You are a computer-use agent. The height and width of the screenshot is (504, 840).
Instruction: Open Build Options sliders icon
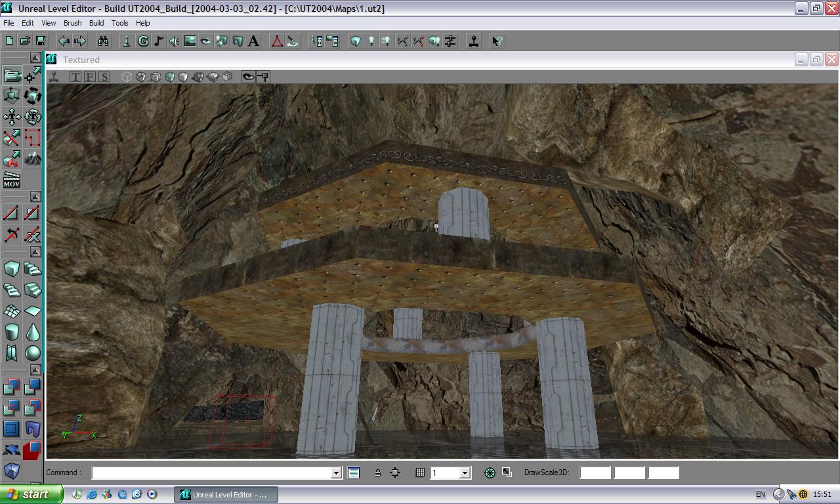[450, 41]
